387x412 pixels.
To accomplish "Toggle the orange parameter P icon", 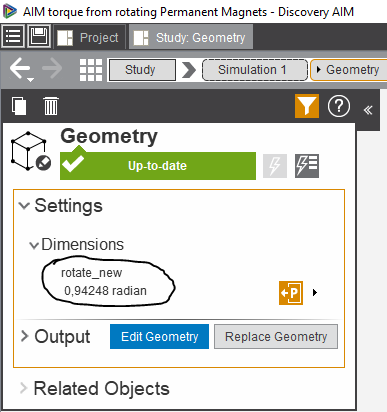I will coord(291,293).
